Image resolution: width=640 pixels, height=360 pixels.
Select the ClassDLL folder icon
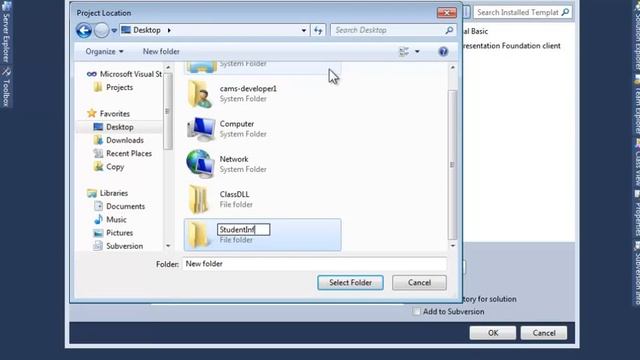click(199, 200)
